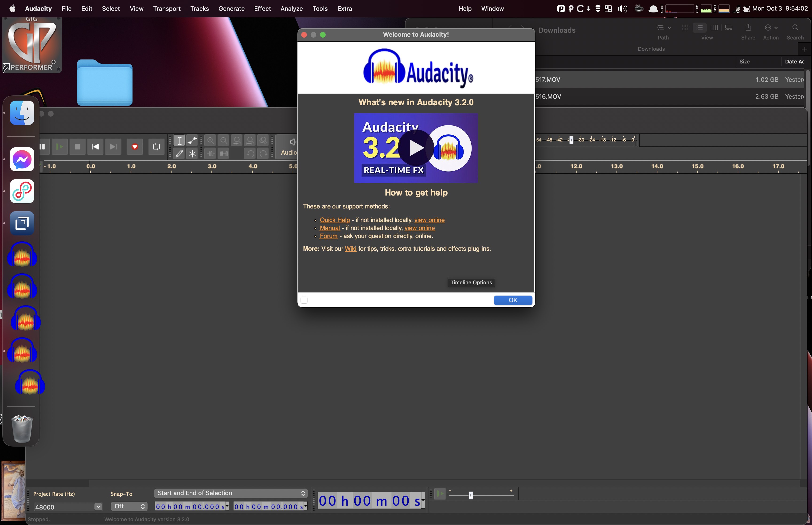Select the Draw tool
Image resolution: width=812 pixels, height=525 pixels.
coord(179,153)
